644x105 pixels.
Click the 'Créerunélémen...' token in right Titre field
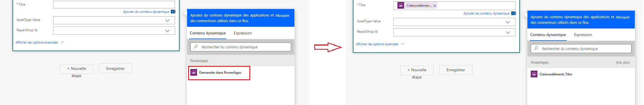[x=417, y=6]
